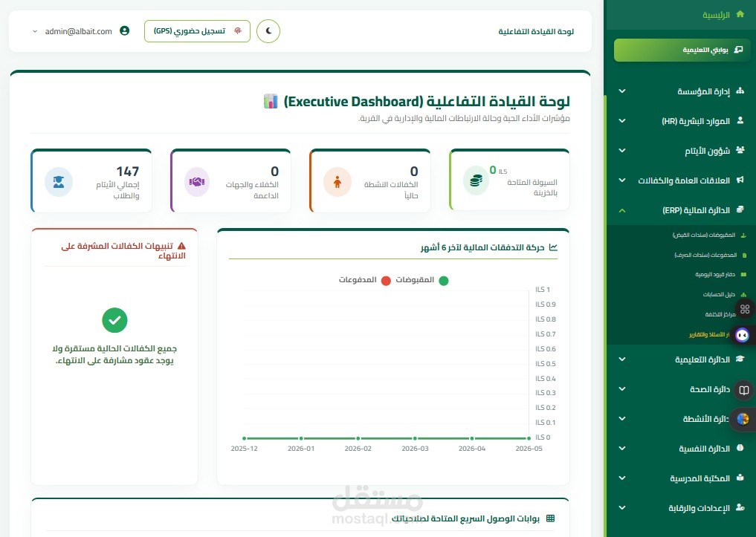Open the بوابتي التعليمية portal button

click(681, 50)
